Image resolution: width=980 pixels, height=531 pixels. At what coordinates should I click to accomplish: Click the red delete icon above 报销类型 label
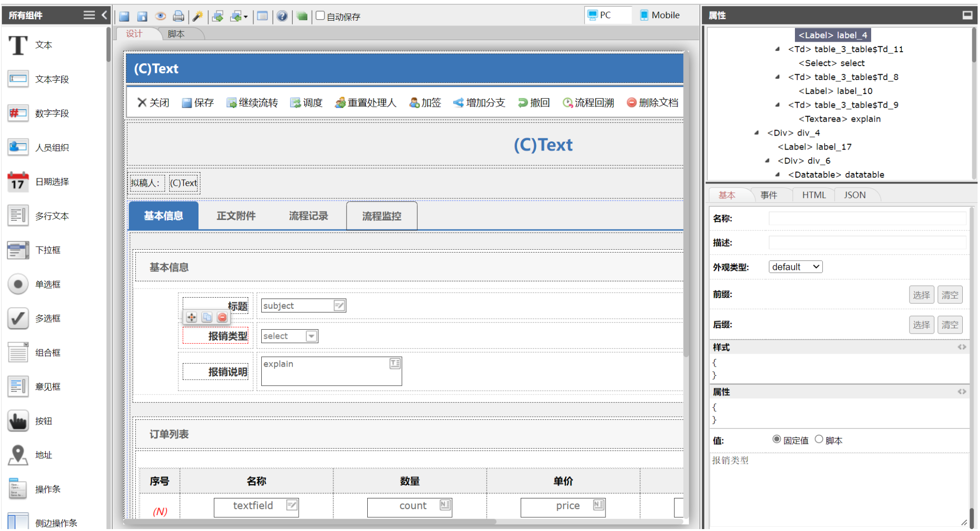[222, 317]
